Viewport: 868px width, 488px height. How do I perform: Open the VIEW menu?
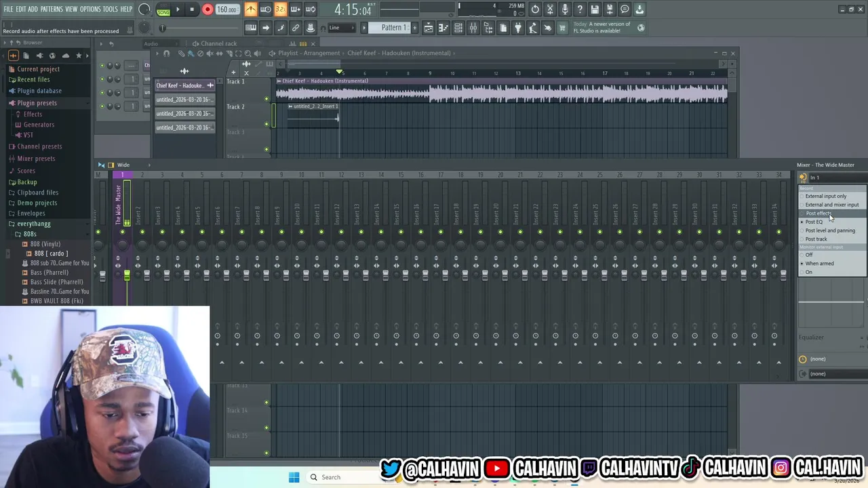point(71,9)
